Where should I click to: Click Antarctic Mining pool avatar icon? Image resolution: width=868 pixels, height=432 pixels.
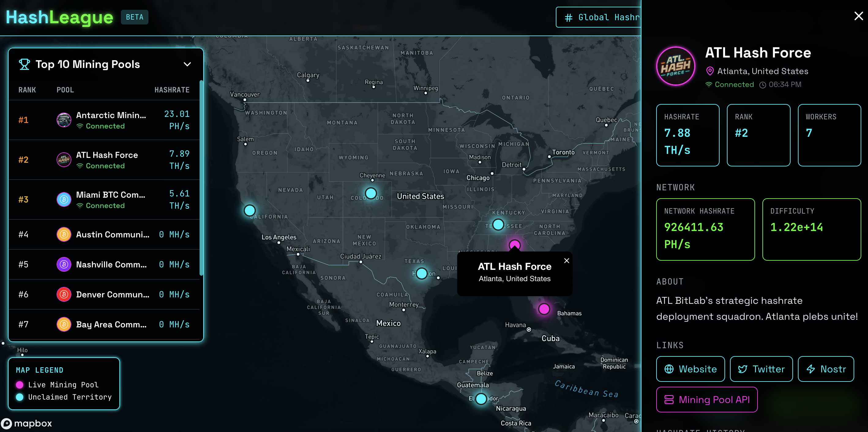pyautogui.click(x=64, y=120)
